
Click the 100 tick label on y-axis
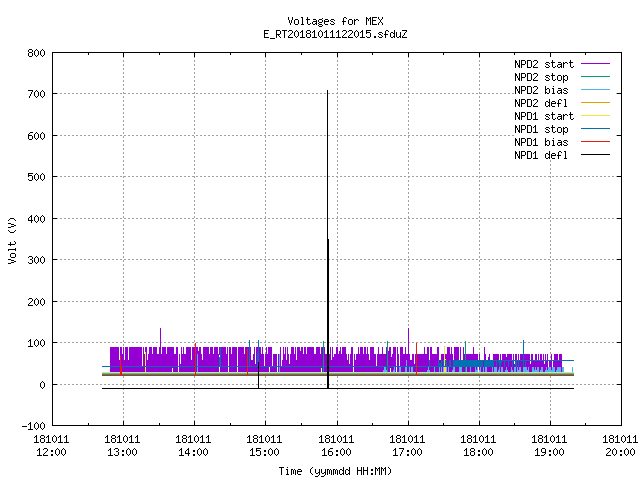[36, 343]
